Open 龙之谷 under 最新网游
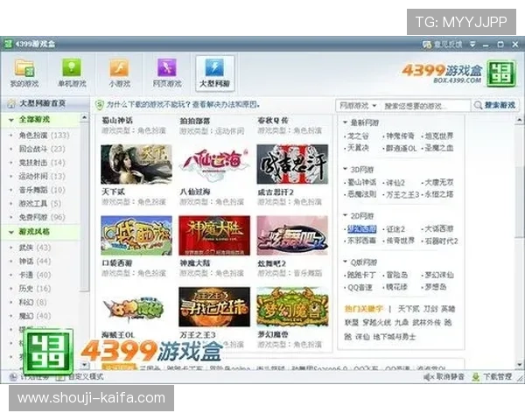Image resolution: width=525 pixels, height=420 pixels. [358, 136]
